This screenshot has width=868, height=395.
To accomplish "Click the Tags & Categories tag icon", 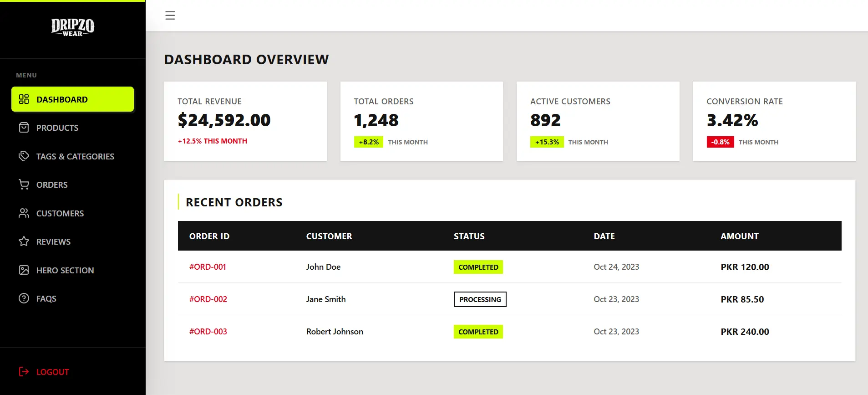I will click(x=24, y=156).
